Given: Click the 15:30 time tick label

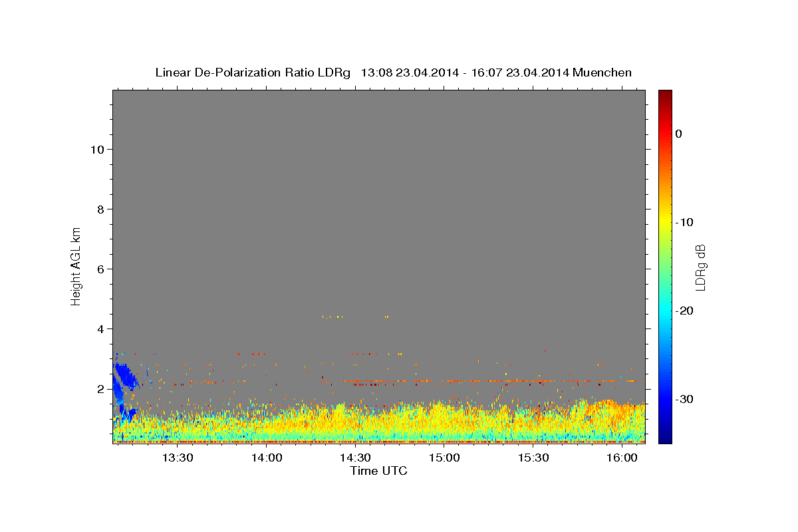Looking at the screenshot, I should pyautogui.click(x=533, y=458).
